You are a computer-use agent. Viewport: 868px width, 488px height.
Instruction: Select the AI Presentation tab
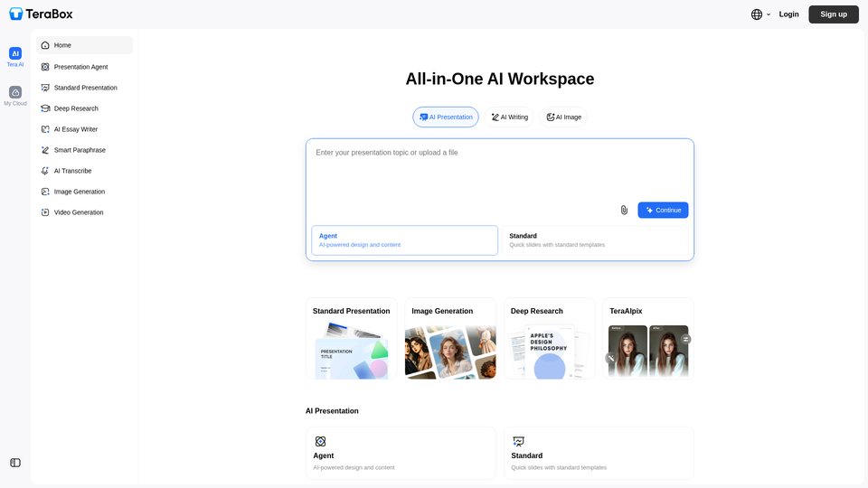click(446, 117)
